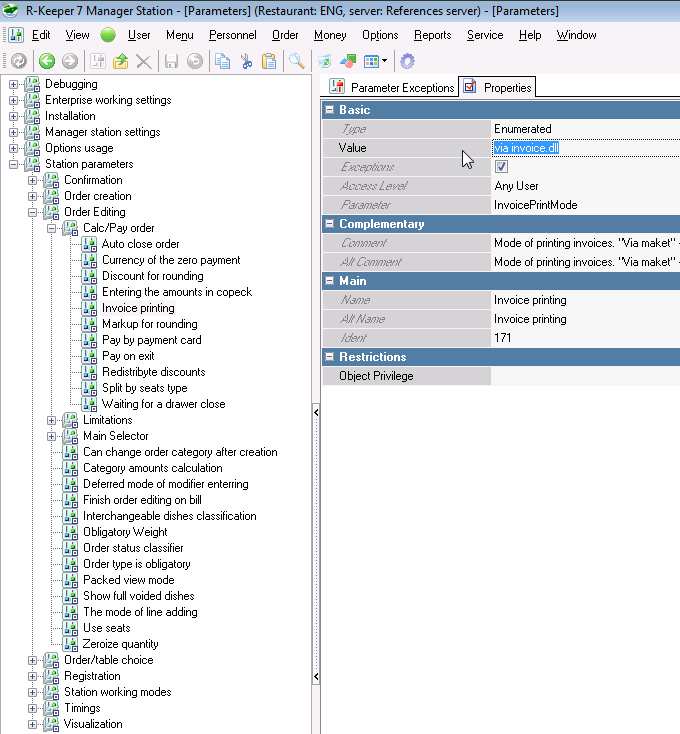Expand the Installation tree node
The width and height of the screenshot is (680, 734).
coord(13,116)
